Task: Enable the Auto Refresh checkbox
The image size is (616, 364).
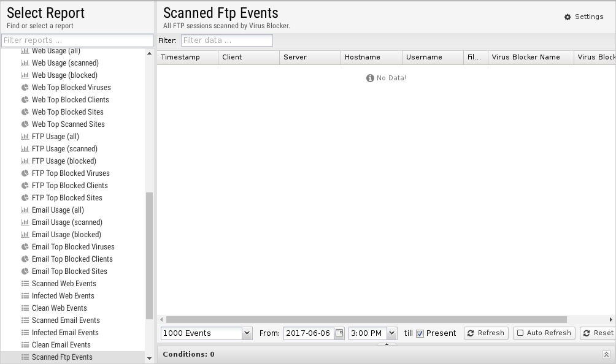Action: 520,333
